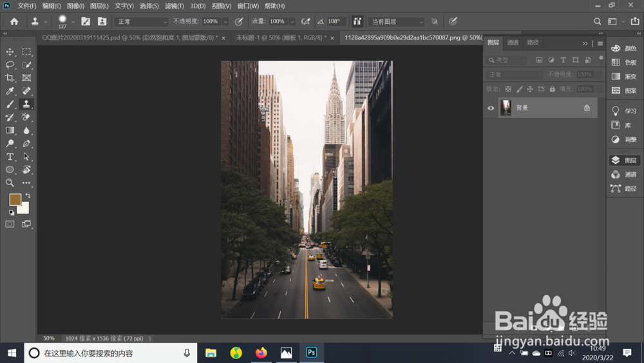
Task: Select the Ellipse shape tool
Action: coord(10,170)
